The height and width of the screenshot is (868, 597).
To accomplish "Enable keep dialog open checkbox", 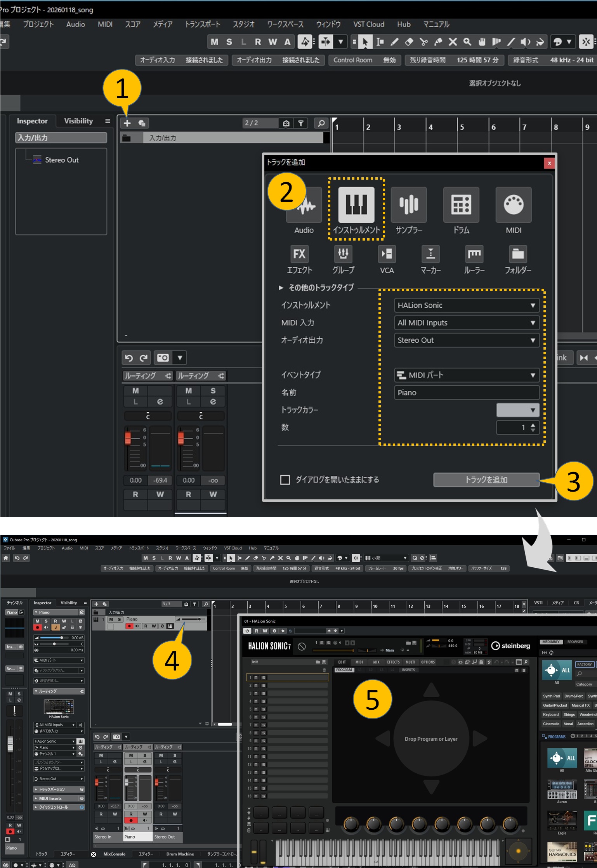I will [x=285, y=480].
